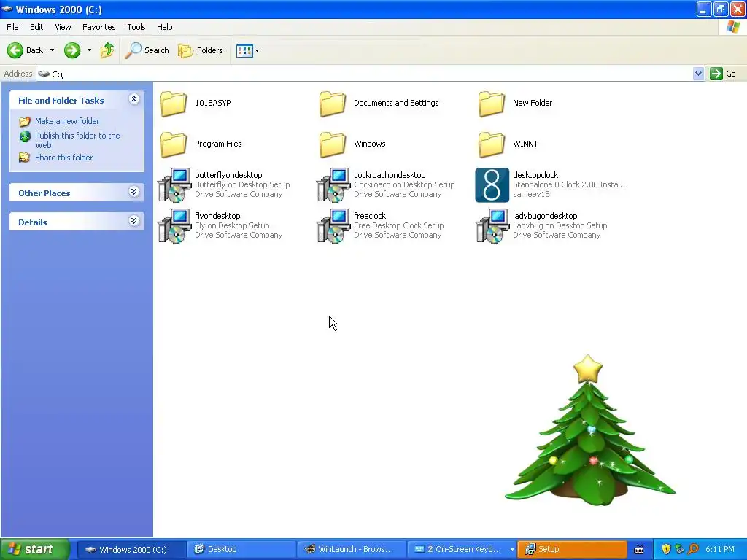Open the Back history dropdown arrow
This screenshot has width=747, height=560.
point(52,50)
